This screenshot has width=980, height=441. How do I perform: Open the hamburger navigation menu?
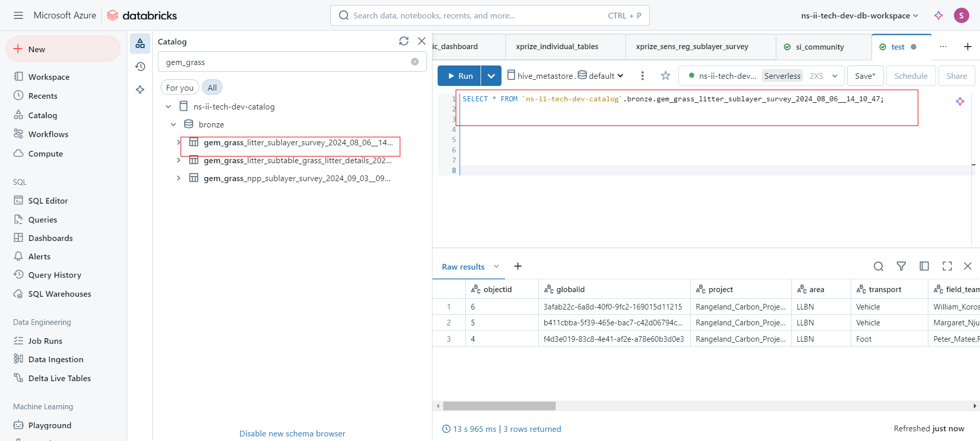(18, 15)
